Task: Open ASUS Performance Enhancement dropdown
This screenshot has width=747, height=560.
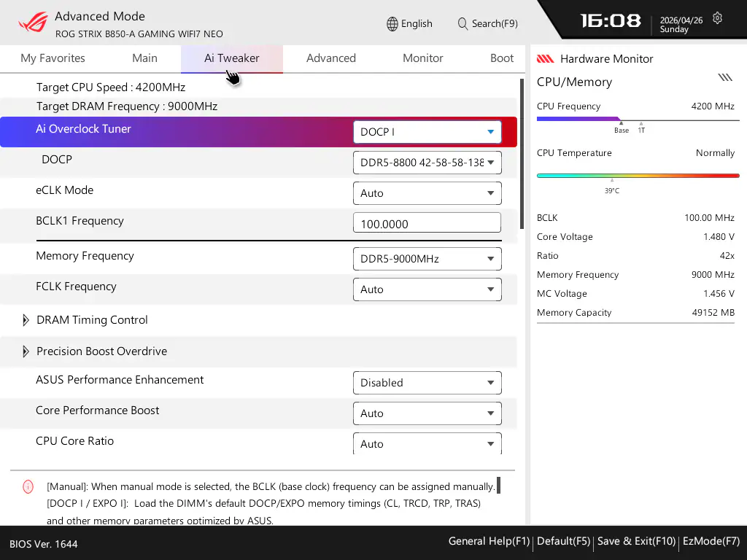Action: pyautogui.click(x=427, y=383)
